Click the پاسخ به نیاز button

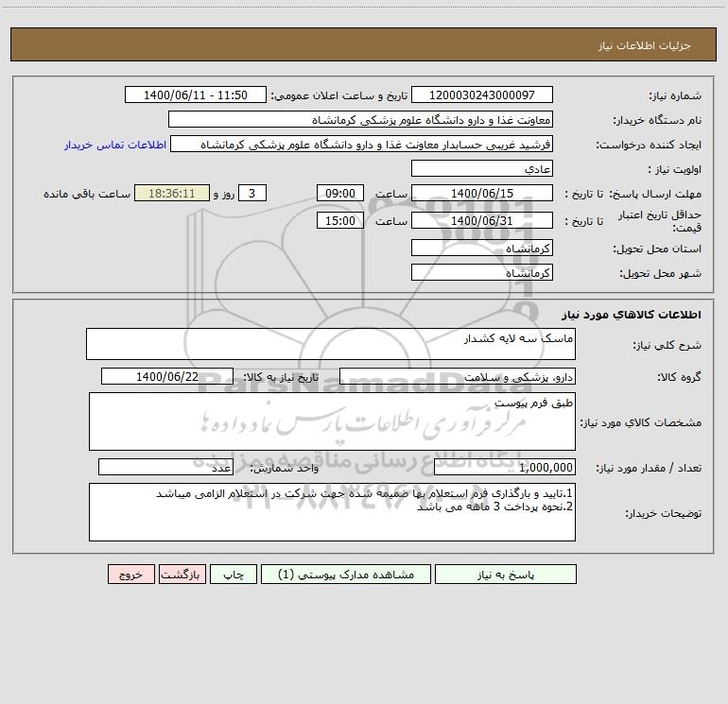506,574
